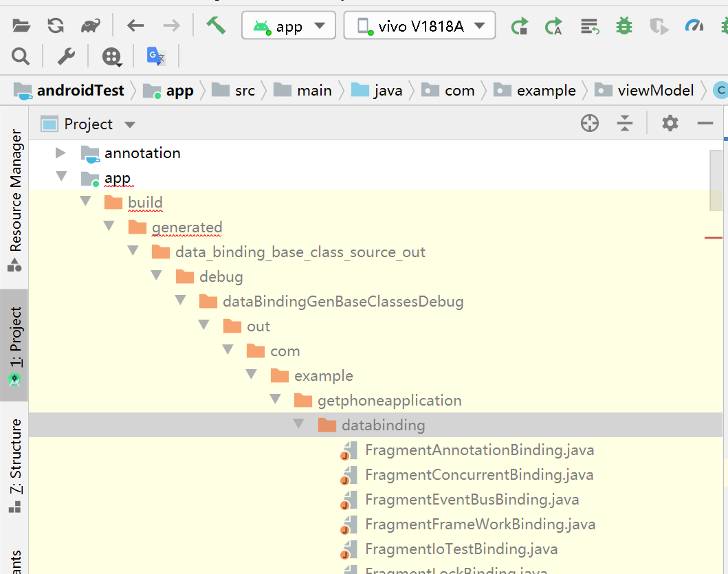
Task: Select app in the breadcrumb bar
Action: coord(168,90)
